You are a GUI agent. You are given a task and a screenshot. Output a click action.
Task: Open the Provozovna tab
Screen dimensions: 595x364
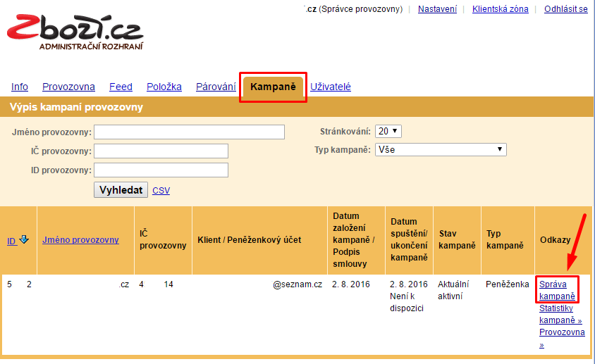(68, 87)
